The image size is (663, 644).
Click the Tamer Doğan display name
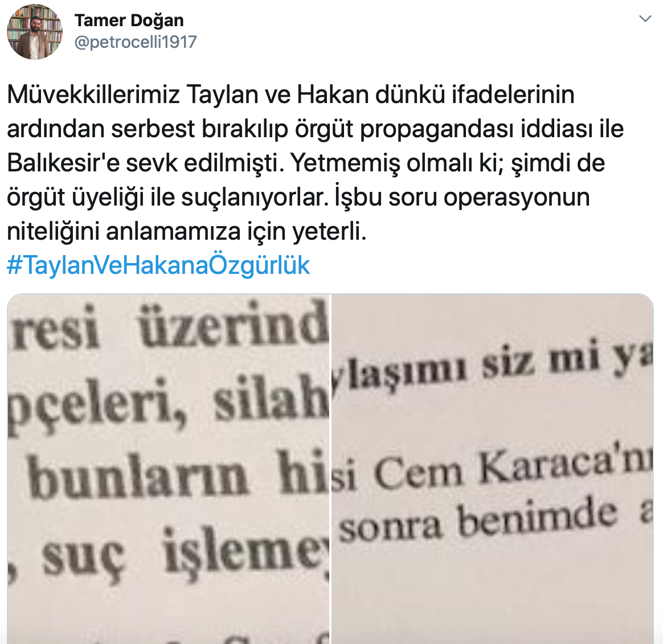click(129, 20)
